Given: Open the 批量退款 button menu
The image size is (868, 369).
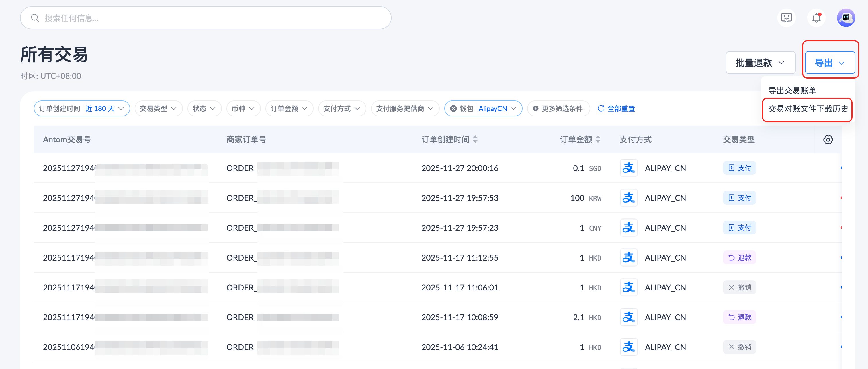Looking at the screenshot, I should (x=760, y=63).
